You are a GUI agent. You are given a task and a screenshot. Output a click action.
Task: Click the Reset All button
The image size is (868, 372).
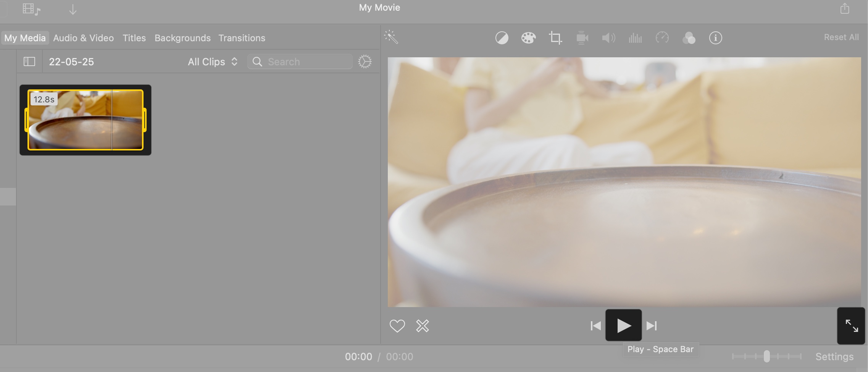(x=841, y=37)
